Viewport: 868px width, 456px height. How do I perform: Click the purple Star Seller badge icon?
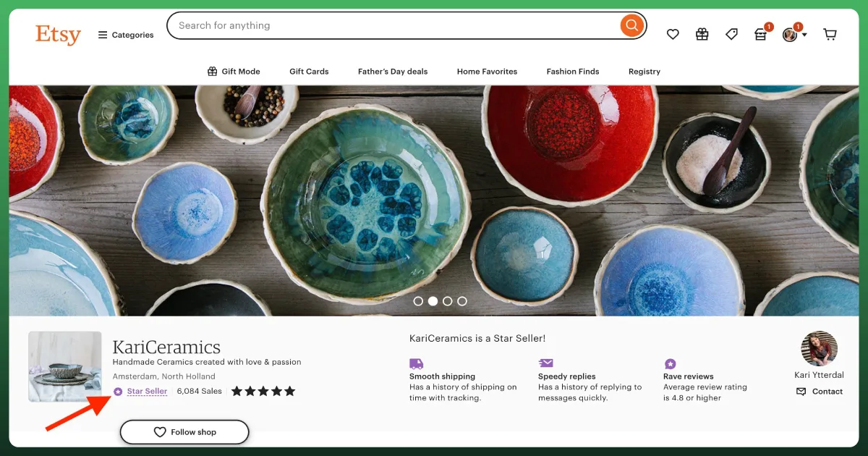coord(118,392)
